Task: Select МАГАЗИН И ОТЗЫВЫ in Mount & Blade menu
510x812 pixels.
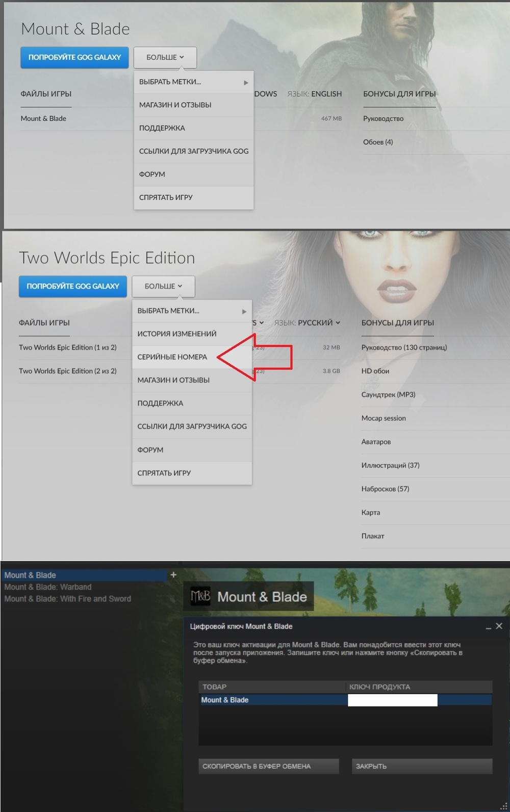Action: click(194, 105)
